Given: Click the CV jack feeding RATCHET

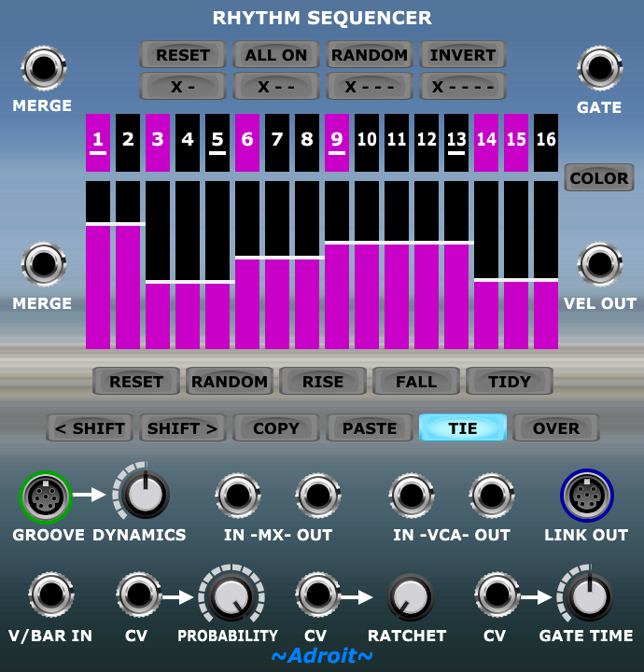Looking at the screenshot, I should coord(317,595).
